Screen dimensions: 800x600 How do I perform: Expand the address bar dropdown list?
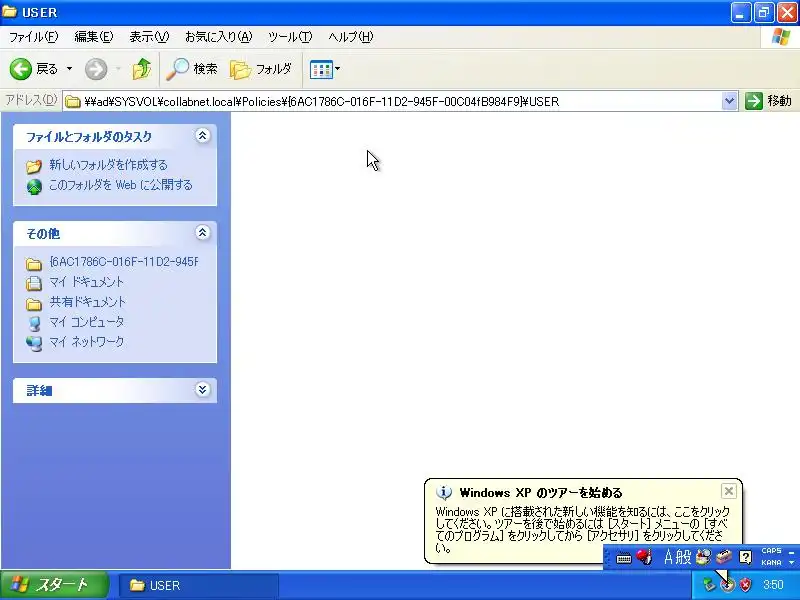730,102
